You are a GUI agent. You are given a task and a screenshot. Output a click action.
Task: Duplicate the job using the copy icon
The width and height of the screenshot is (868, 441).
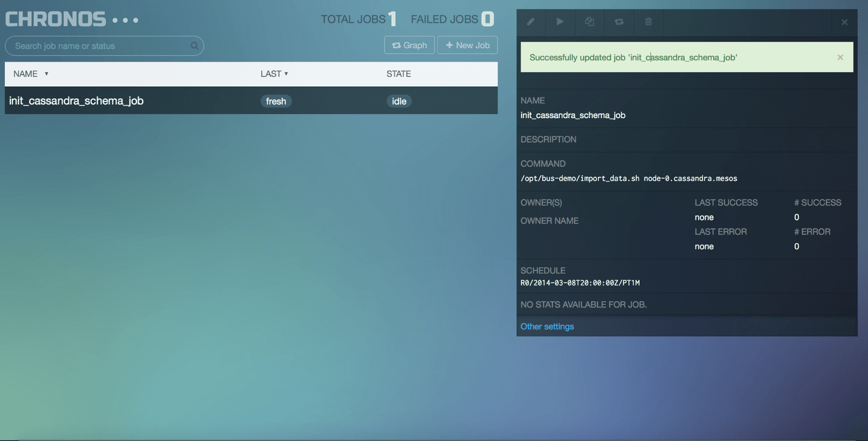589,22
